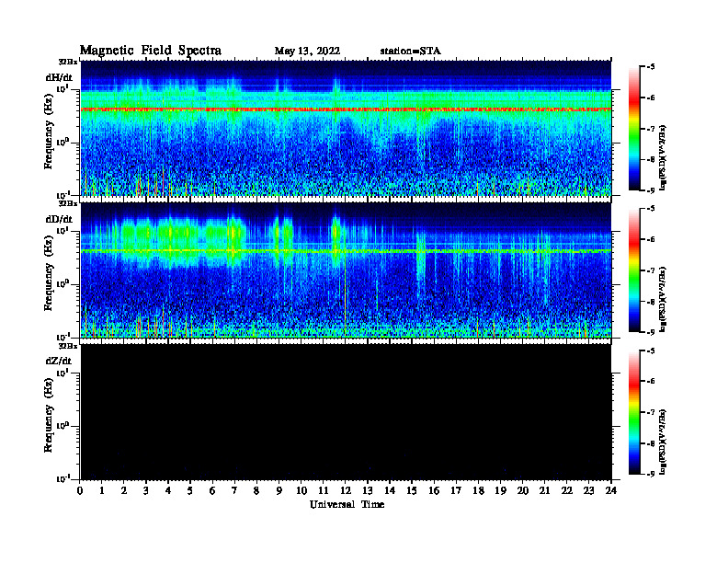Click the dH/dt spectrogram plot
Screen dimensions: 728x563
346,128
